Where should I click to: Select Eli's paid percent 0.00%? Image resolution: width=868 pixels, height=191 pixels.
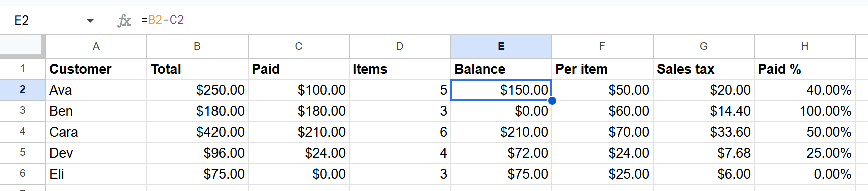(x=805, y=174)
